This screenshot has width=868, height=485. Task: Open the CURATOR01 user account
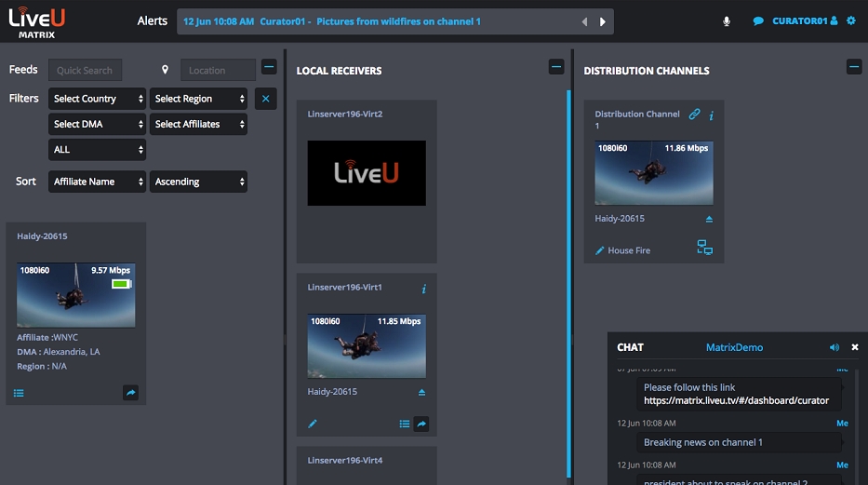point(805,21)
